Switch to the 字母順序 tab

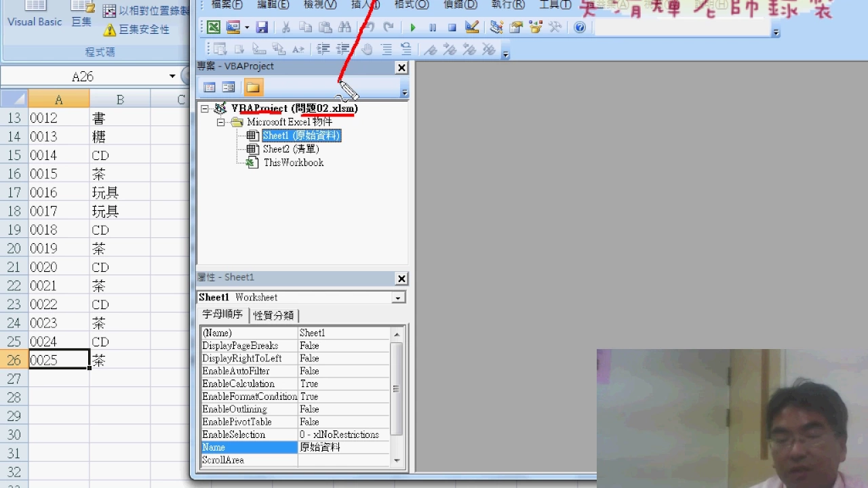[222, 314]
